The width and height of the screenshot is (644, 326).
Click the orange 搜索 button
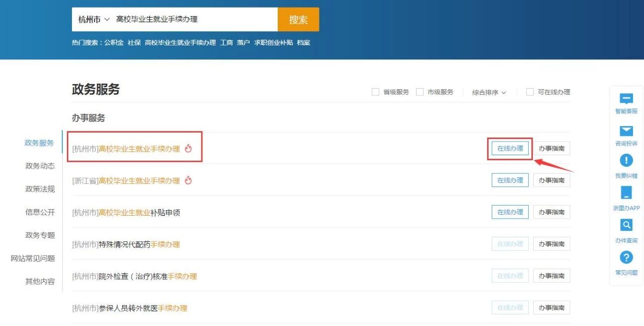click(298, 20)
